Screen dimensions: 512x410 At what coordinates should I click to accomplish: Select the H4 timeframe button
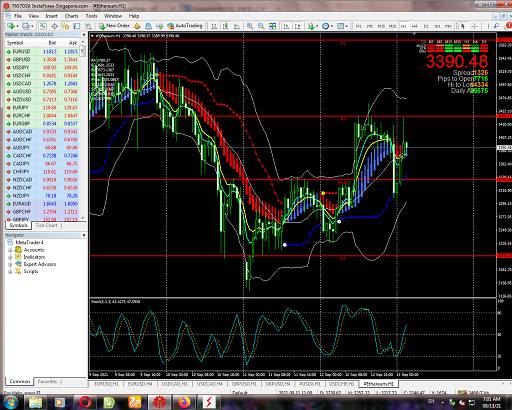pyautogui.click(x=414, y=26)
